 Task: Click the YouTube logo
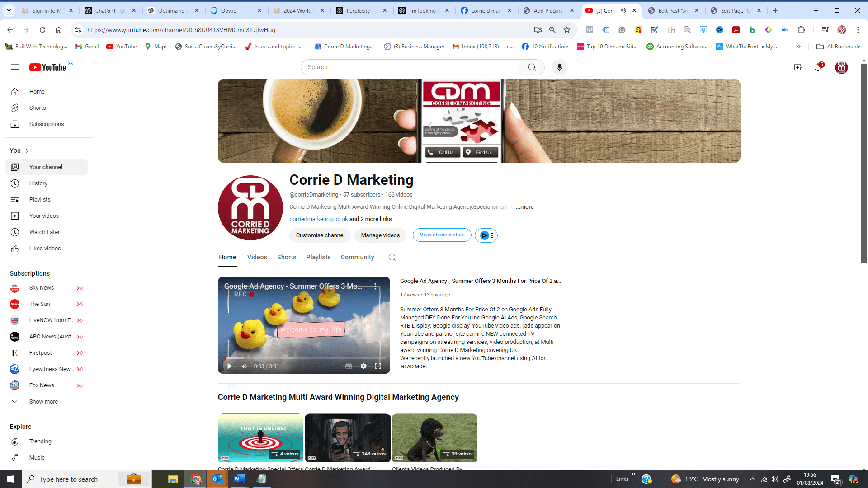48,67
